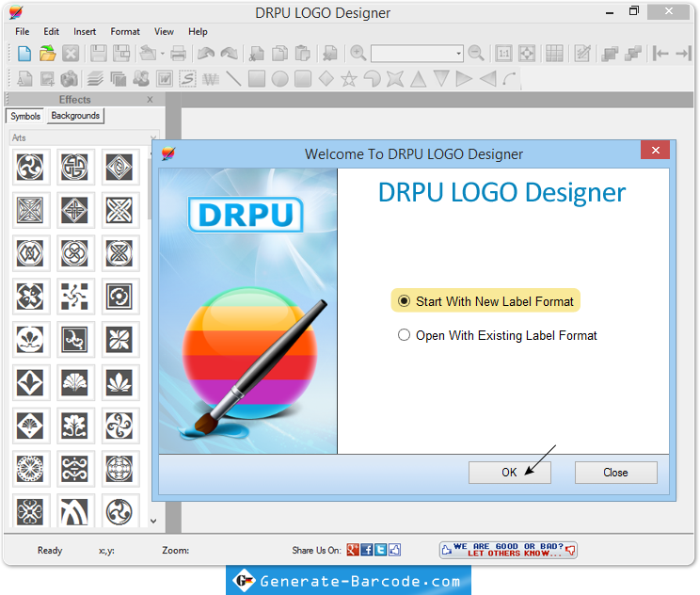This screenshot has height=595, width=700.
Task: Click Close button in welcome dialog
Action: (x=615, y=473)
